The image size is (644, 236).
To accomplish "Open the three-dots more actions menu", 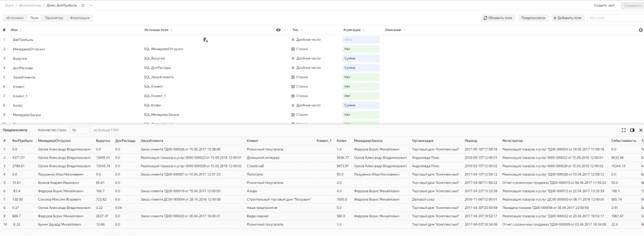I will [91, 5].
